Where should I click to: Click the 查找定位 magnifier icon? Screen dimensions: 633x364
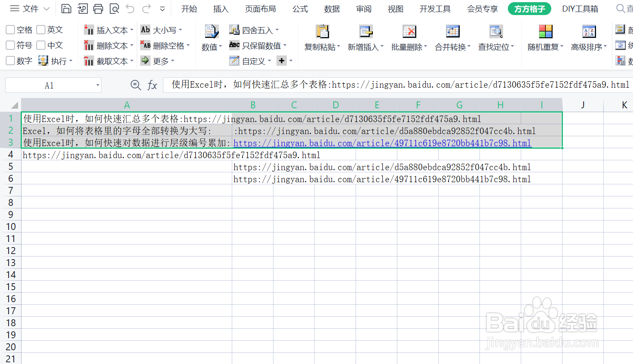496,31
